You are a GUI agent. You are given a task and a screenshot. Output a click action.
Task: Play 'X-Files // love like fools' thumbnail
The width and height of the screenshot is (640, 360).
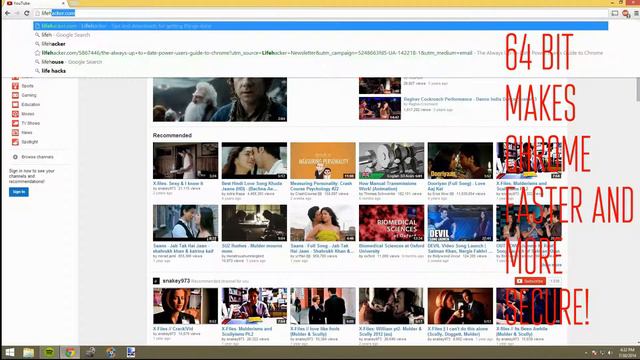[x=322, y=306]
